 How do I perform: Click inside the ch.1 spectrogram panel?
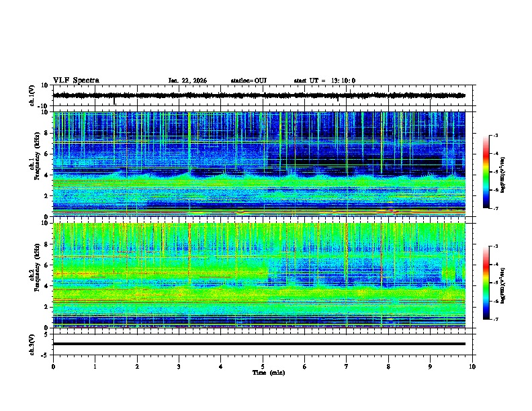[x=259, y=164]
